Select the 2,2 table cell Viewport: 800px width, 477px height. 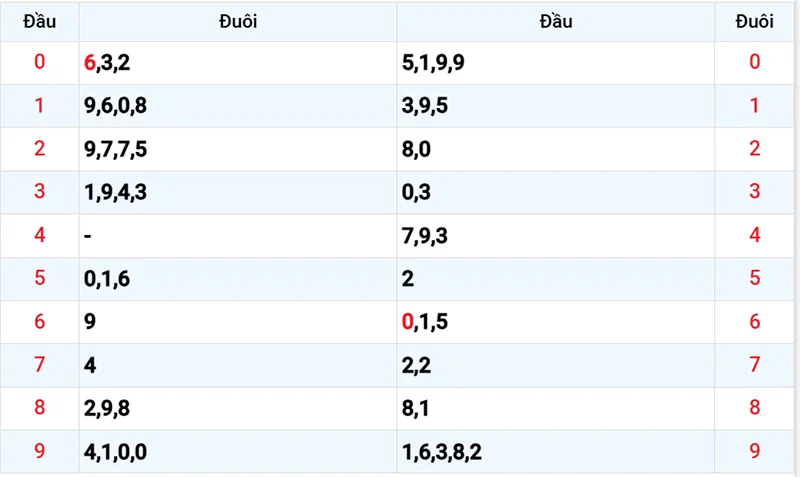[x=416, y=365]
